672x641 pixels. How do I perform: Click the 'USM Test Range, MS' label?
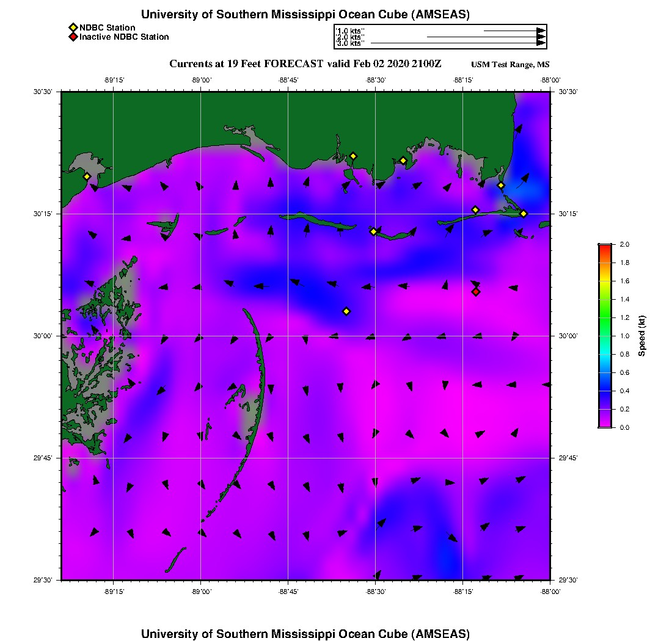[510, 65]
